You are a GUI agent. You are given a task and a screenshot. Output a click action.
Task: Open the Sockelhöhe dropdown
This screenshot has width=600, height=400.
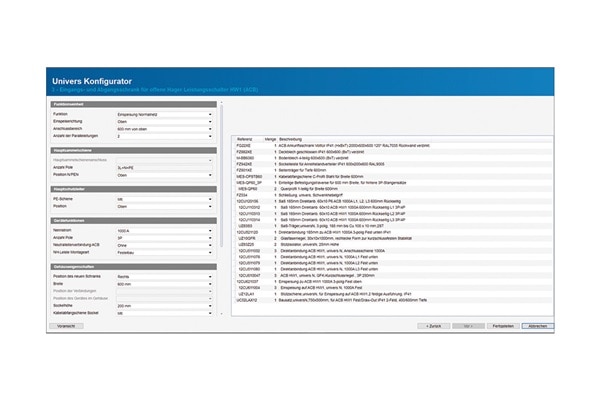click(164, 305)
